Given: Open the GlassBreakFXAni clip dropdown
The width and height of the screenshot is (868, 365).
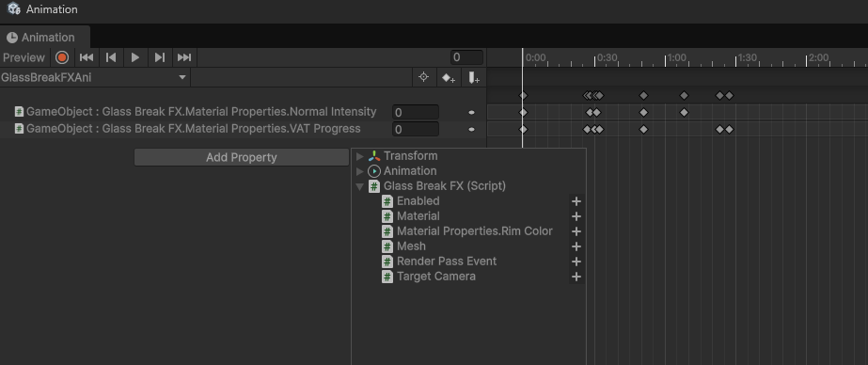Looking at the screenshot, I should pyautogui.click(x=94, y=77).
